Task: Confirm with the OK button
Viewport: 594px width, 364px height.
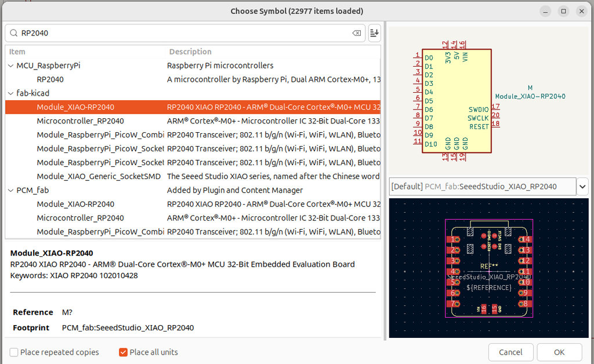Action: [x=559, y=352]
